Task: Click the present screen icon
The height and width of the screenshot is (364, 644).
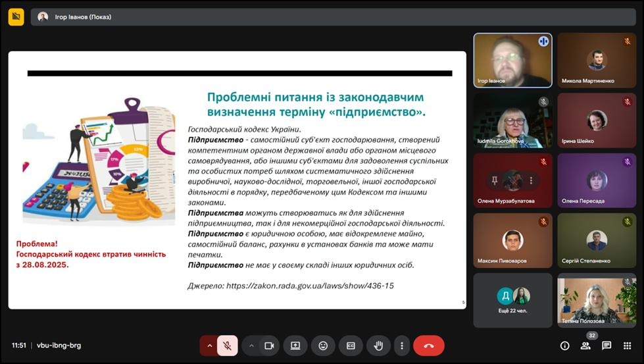Action: (x=295, y=346)
